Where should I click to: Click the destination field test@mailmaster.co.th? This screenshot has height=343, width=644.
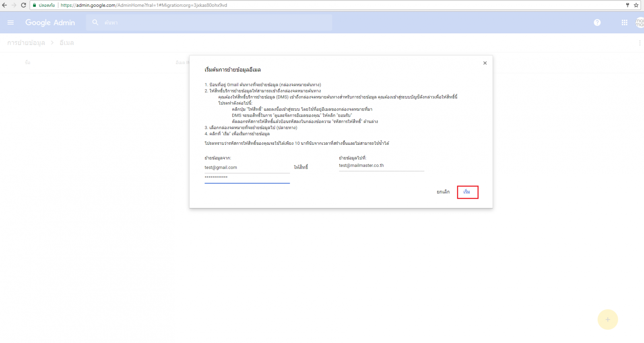[382, 166]
